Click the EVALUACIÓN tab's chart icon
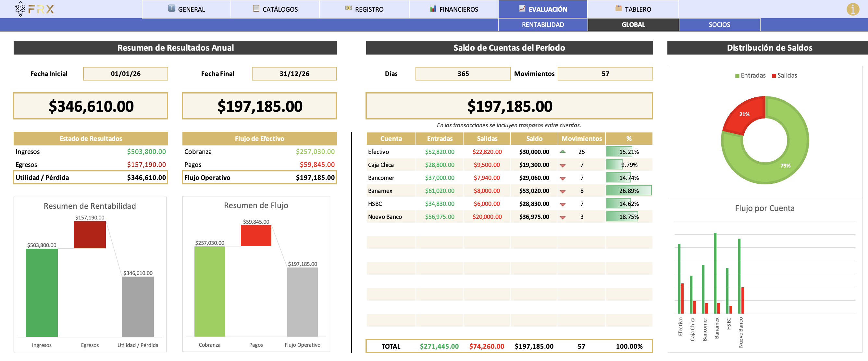This screenshot has width=868, height=361. pyautogui.click(x=522, y=8)
